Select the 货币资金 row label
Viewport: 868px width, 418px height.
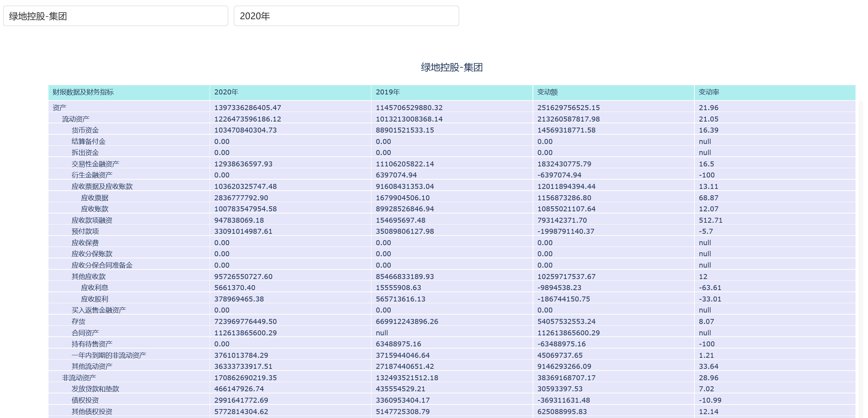[85, 130]
